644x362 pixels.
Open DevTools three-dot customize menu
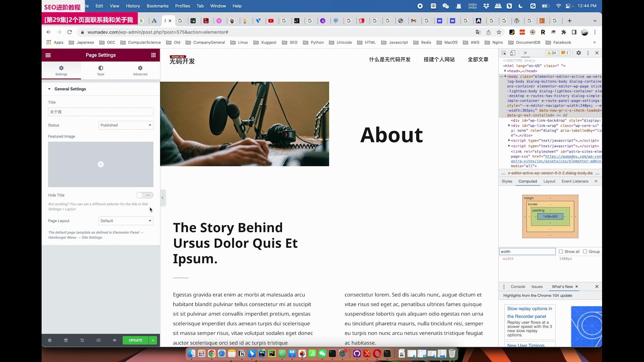[x=588, y=53]
